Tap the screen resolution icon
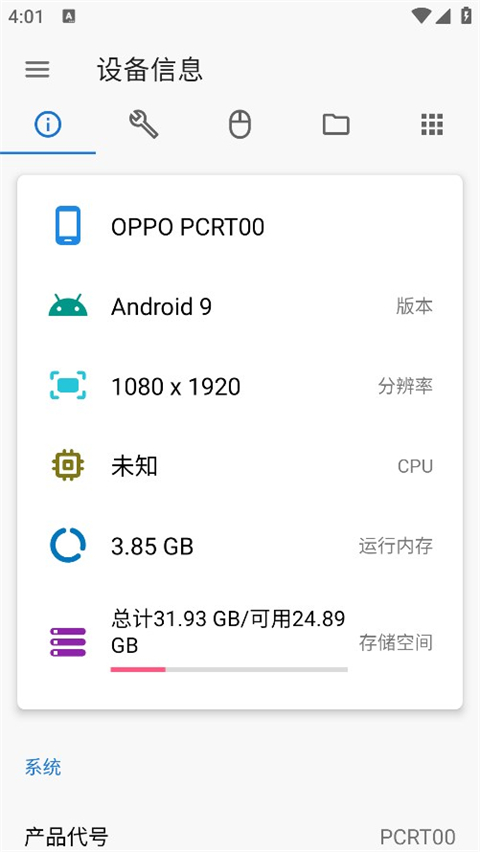The height and width of the screenshot is (852, 480). (x=68, y=385)
